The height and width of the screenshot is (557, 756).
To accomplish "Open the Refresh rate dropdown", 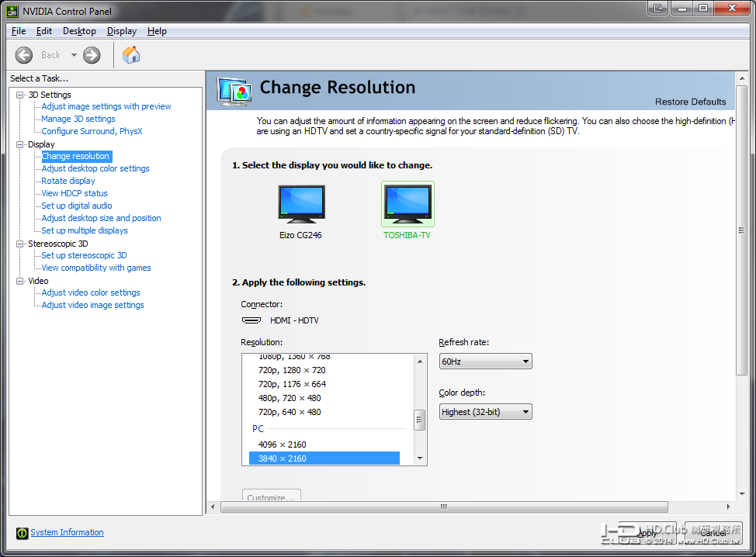I will [485, 362].
